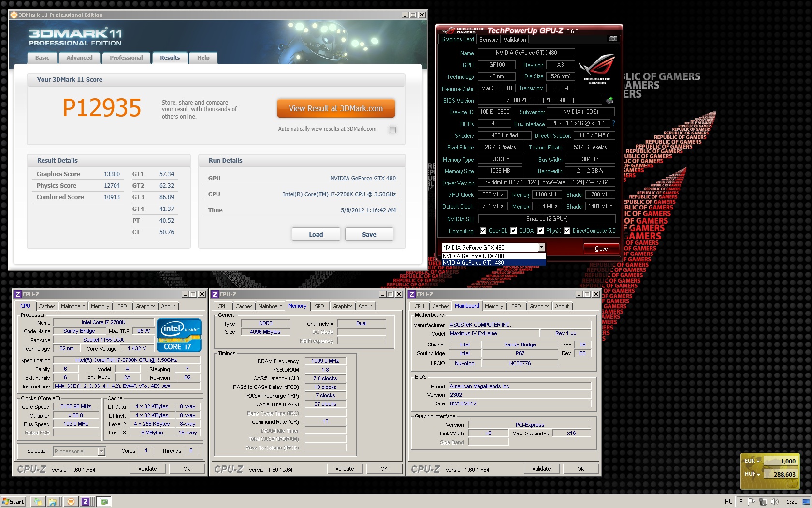This screenshot has width=812, height=508.
Task: Click the BIOS save chip icon in GPU-Z
Action: click(x=609, y=101)
